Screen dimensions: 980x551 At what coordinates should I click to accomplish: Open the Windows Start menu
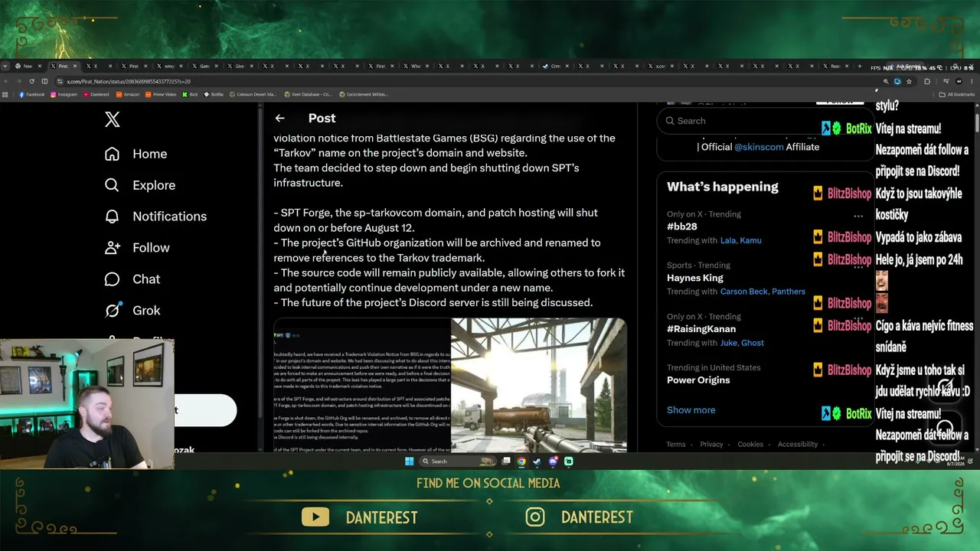pyautogui.click(x=409, y=461)
